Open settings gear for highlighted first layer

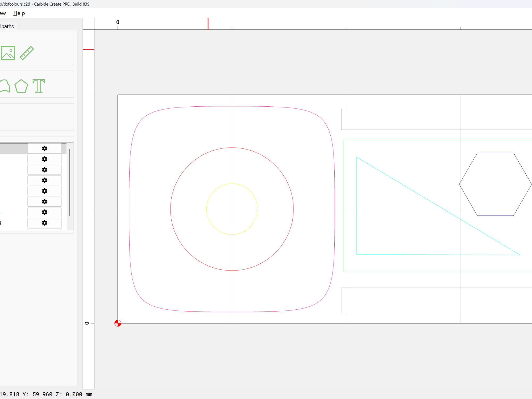click(44, 148)
